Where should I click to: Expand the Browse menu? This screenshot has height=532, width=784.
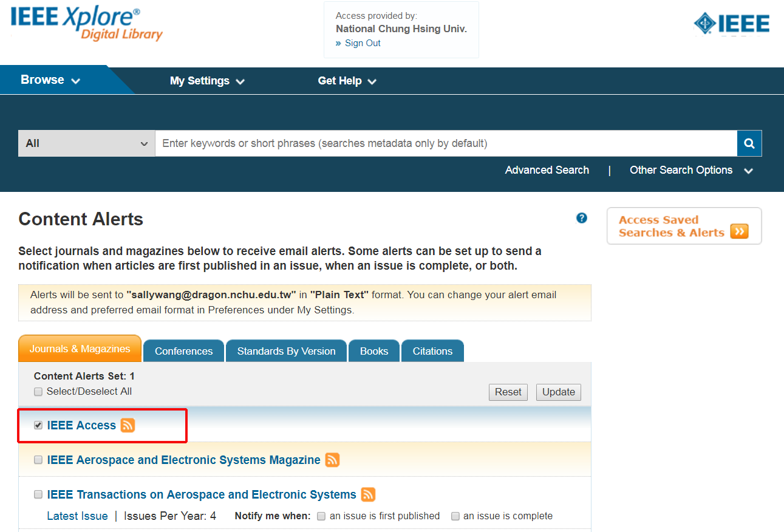click(x=50, y=80)
